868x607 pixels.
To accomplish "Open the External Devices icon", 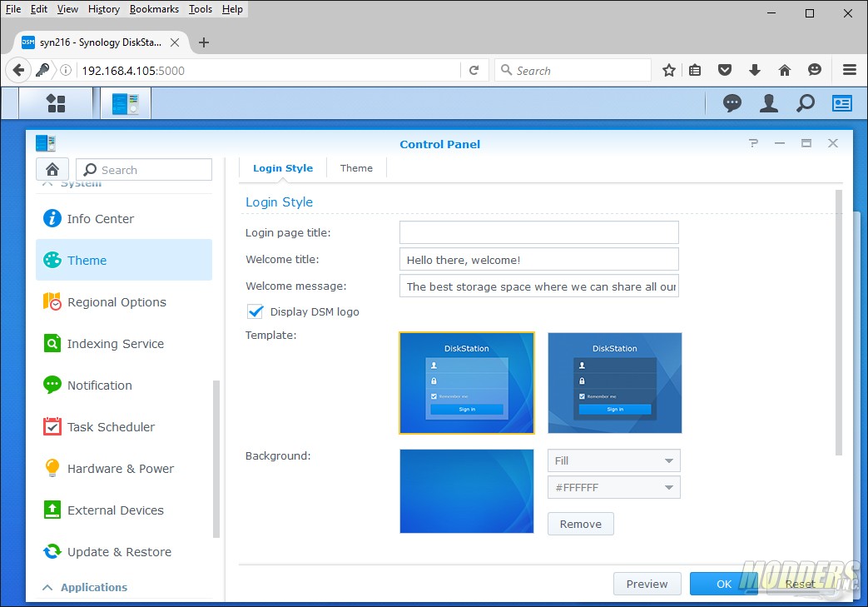I will pos(52,510).
